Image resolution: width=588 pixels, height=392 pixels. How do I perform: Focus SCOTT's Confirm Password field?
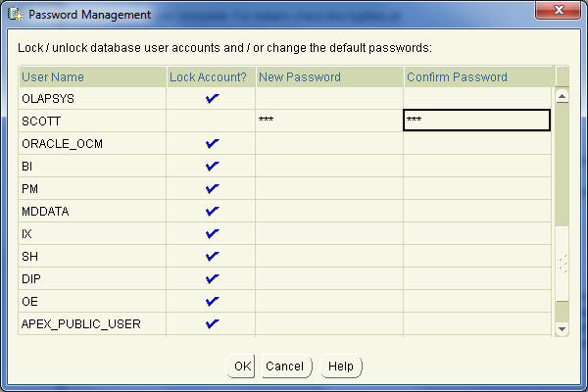476,121
